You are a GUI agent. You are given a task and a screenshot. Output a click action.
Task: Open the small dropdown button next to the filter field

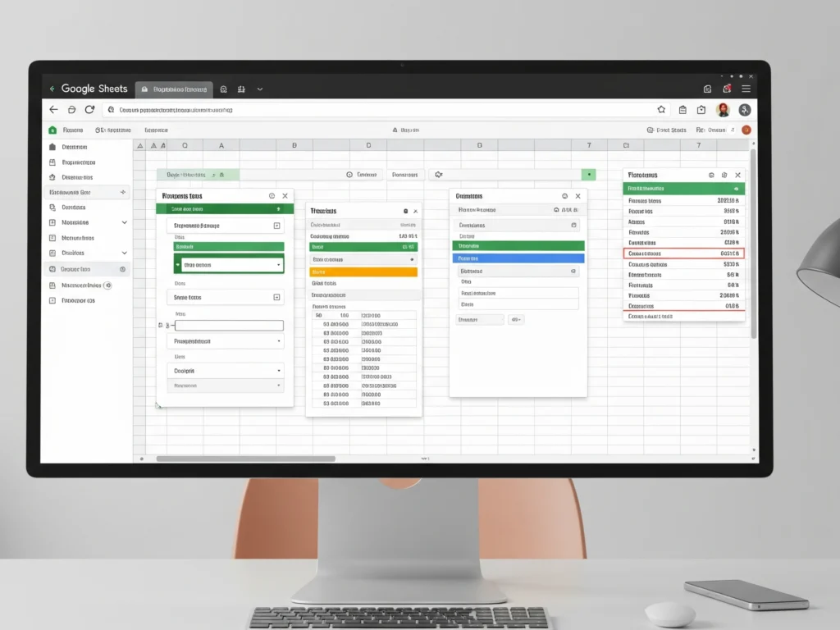[515, 319]
